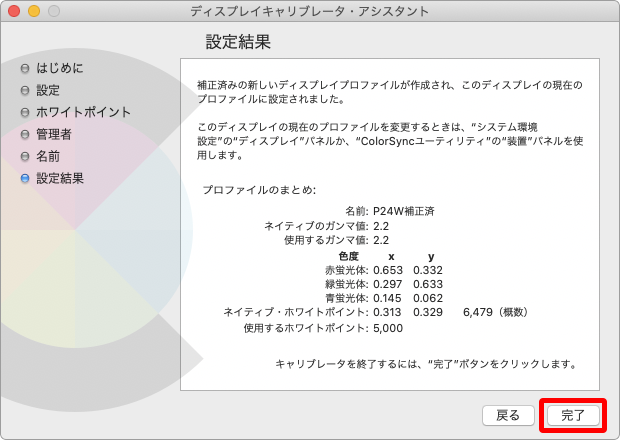
Task: Click the 使用するホワイトポイント value 5,000
Action: 388,327
